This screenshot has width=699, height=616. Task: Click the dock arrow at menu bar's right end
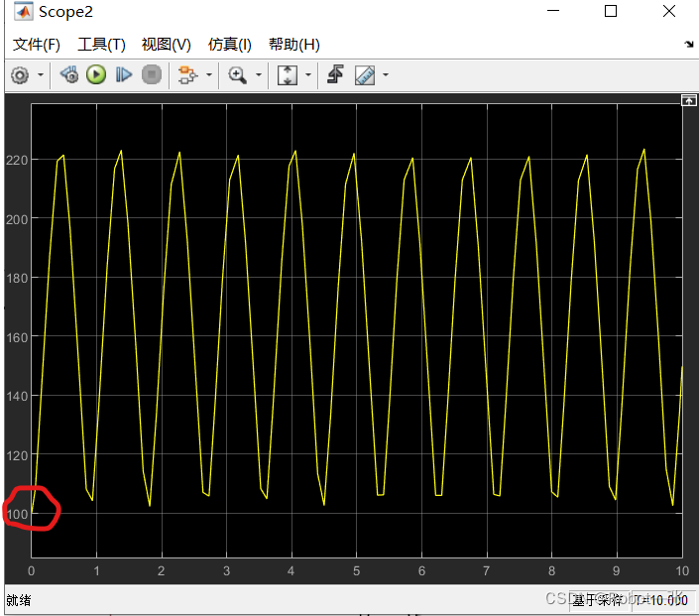coord(689,44)
